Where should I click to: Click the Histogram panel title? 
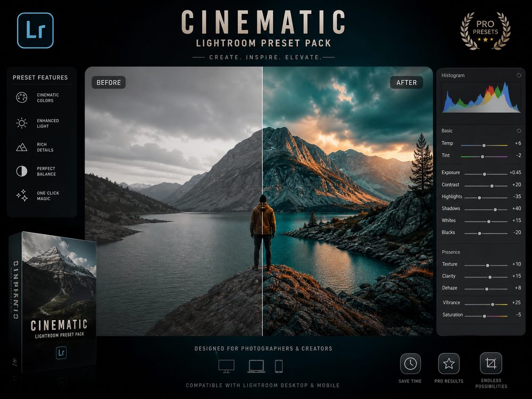[453, 76]
